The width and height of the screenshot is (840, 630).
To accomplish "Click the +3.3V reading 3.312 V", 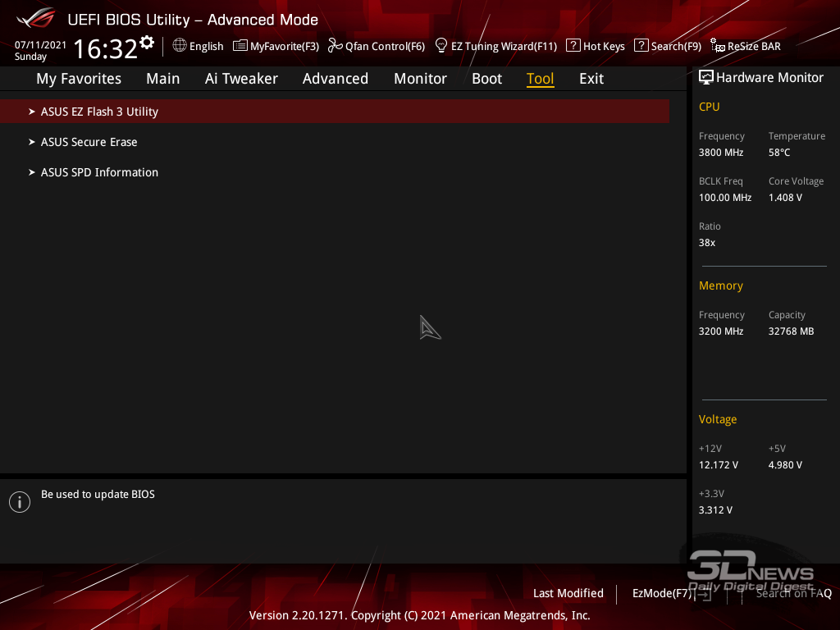I will 715,510.
